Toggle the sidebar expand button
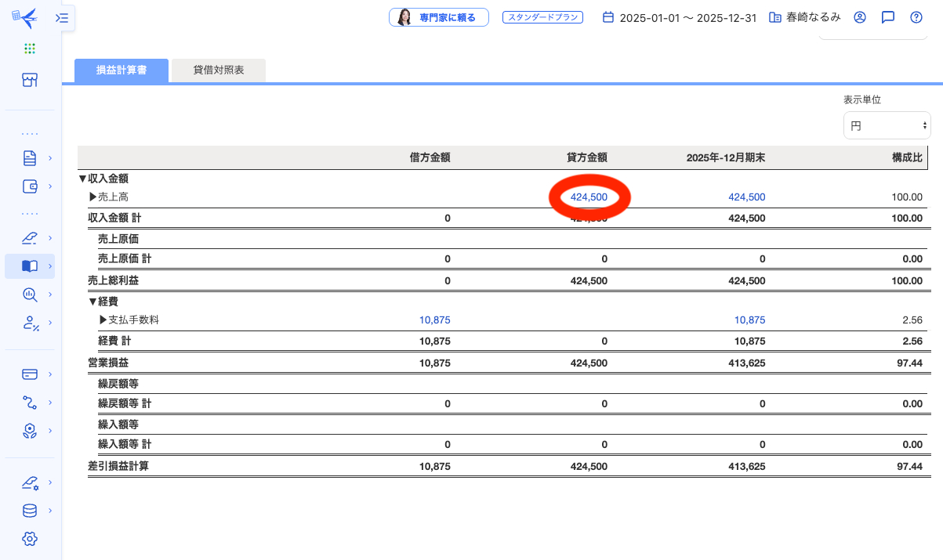This screenshot has width=943, height=560. point(63,17)
